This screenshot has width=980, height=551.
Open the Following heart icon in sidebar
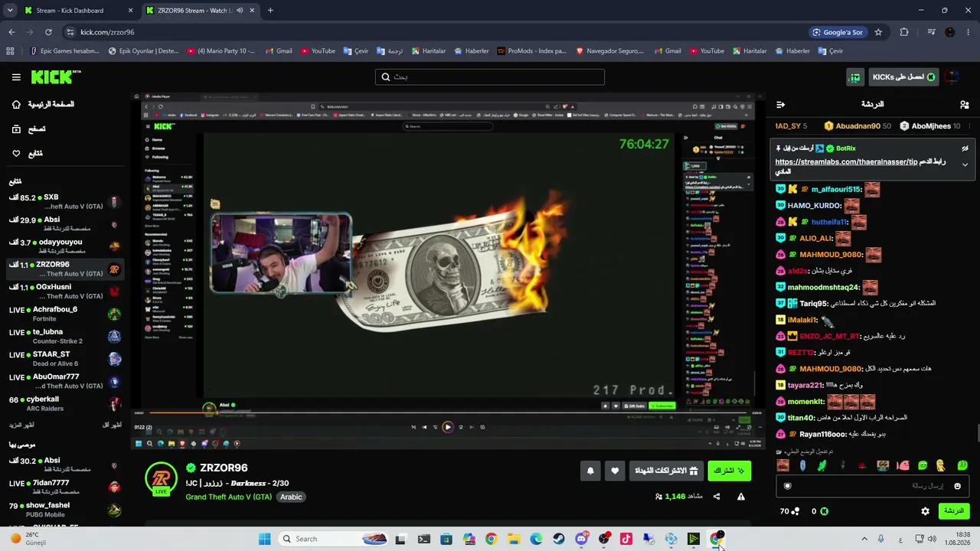16,153
